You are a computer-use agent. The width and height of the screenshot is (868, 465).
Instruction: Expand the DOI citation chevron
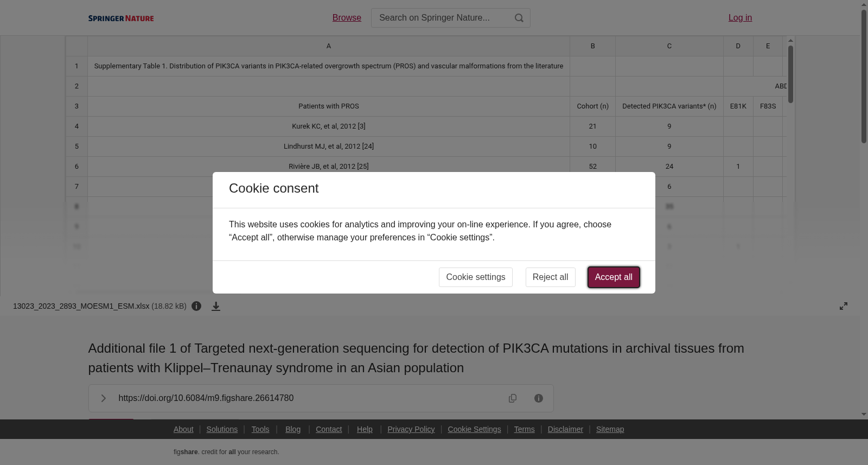(x=103, y=398)
